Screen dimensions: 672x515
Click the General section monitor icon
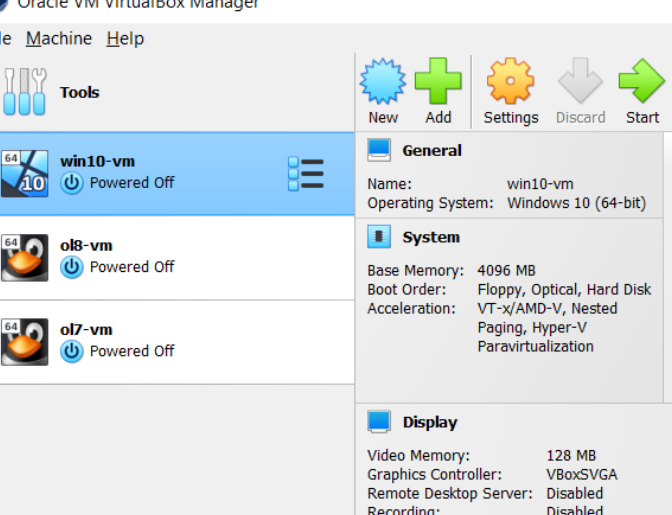point(379,150)
